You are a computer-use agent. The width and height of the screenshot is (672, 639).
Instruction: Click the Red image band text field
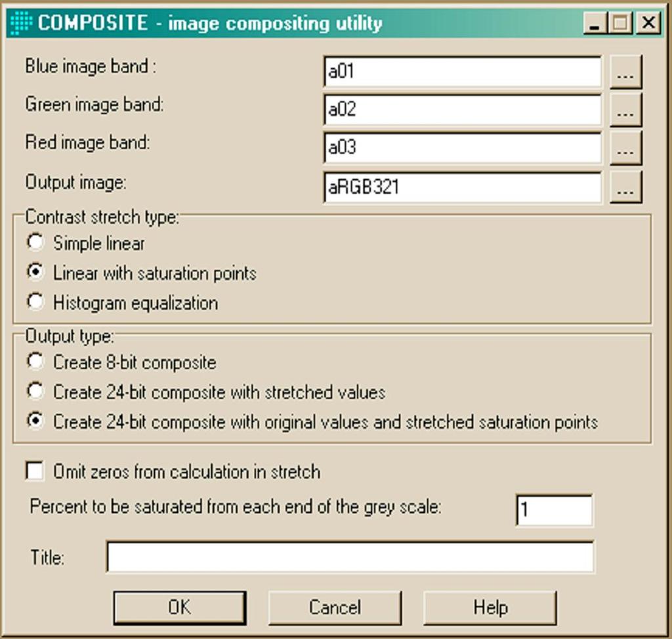[x=463, y=148]
